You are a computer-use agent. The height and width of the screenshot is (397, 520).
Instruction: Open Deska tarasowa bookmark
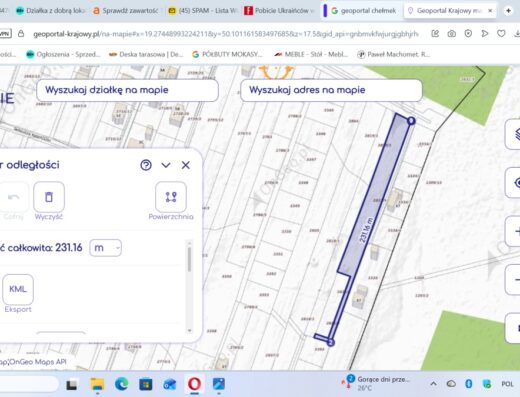[x=146, y=54]
